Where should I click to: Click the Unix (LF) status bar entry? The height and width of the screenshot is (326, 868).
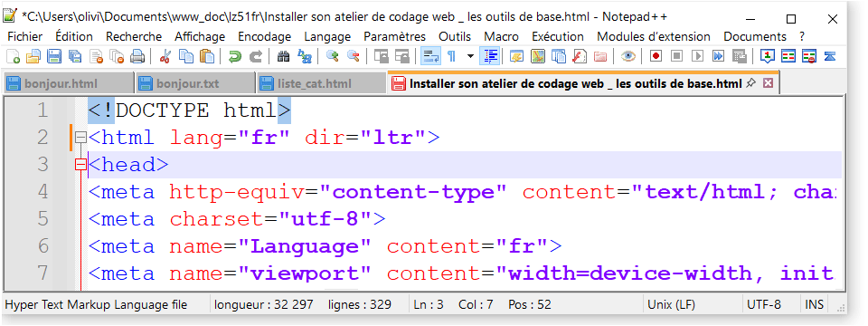tap(672, 304)
